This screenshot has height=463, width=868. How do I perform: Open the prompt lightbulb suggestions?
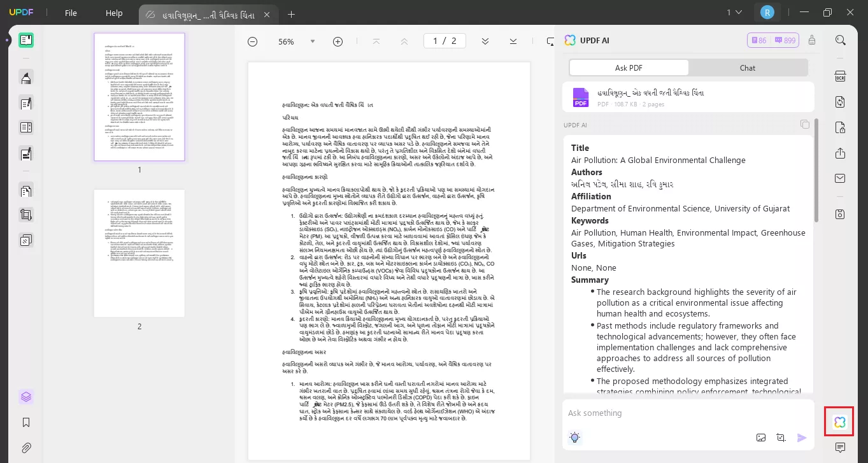point(575,438)
